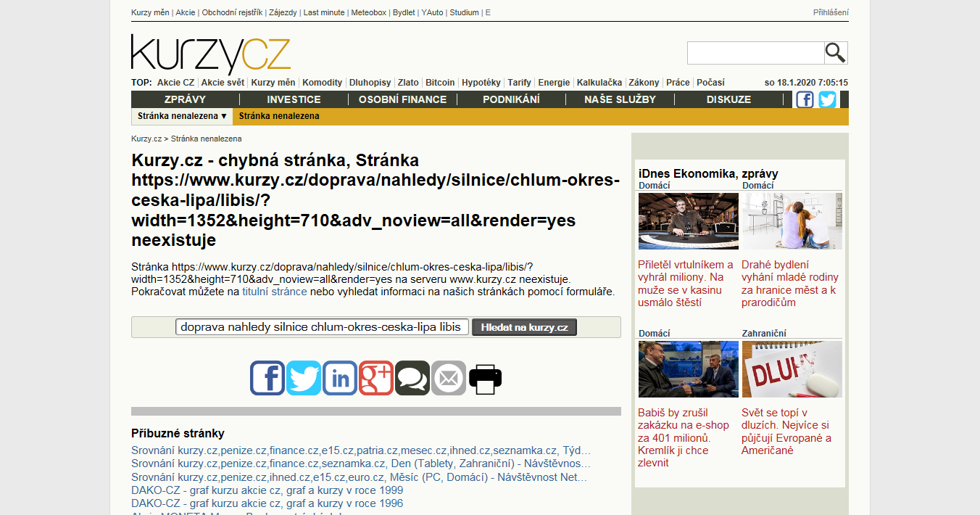Image resolution: width=980 pixels, height=515 pixels.
Task: Focus the header search input field
Action: (755, 53)
